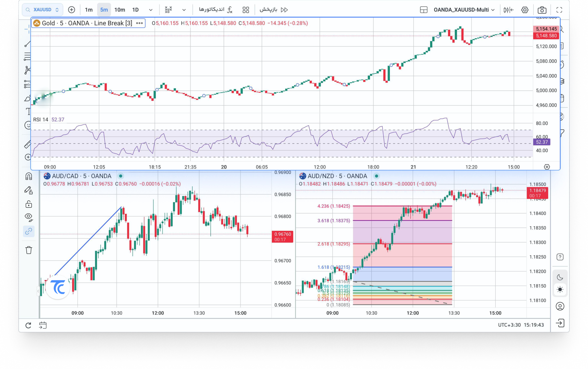Switch to dark theme moon icon
The width and height of the screenshot is (588, 369).
click(560, 277)
